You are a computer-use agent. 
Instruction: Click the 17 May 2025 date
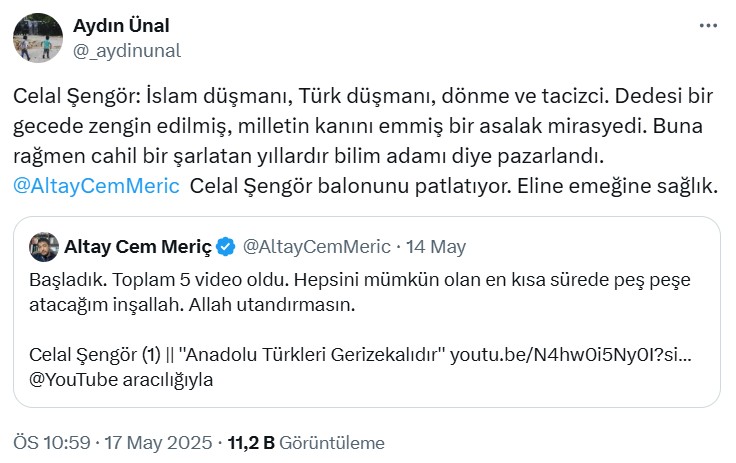[x=158, y=442]
